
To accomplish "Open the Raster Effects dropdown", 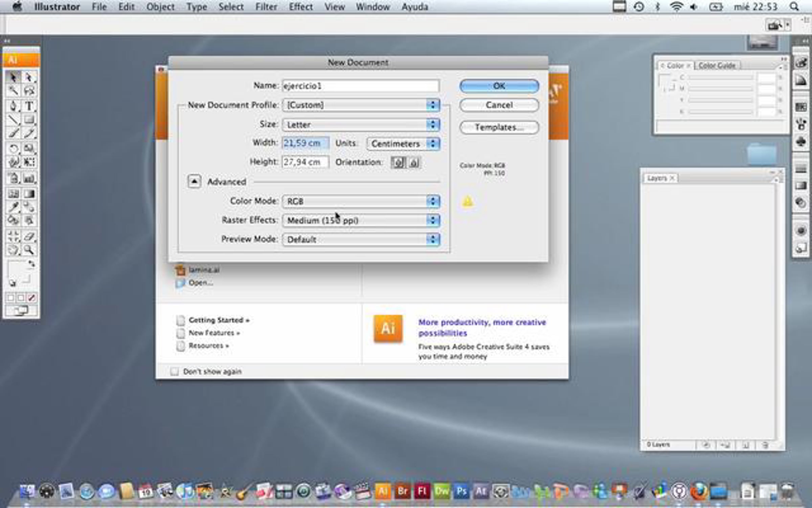I will click(x=361, y=220).
